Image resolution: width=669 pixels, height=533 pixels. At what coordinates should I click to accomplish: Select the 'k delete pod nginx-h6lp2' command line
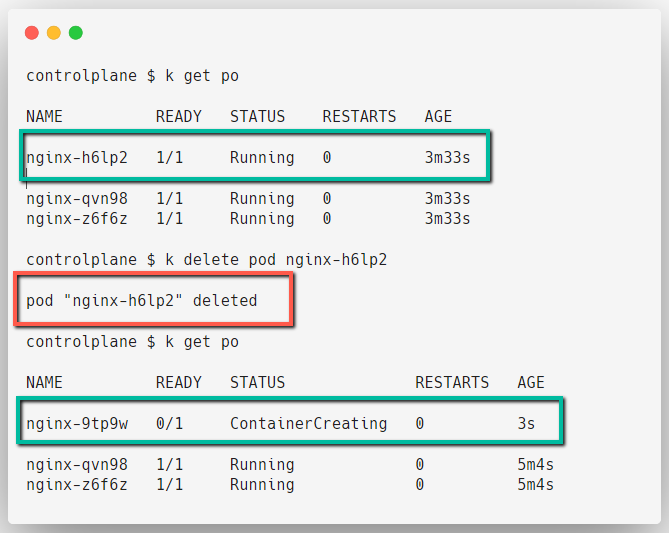click(207, 259)
